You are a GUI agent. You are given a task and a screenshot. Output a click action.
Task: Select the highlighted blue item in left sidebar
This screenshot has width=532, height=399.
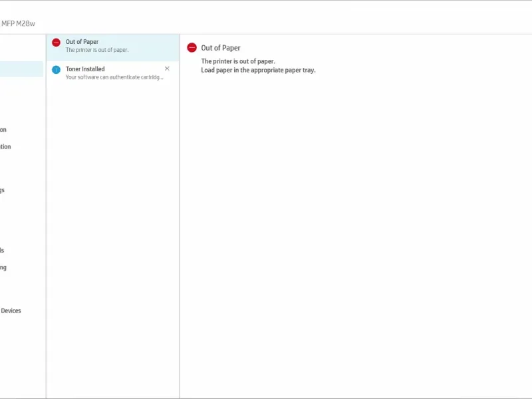[21, 69]
